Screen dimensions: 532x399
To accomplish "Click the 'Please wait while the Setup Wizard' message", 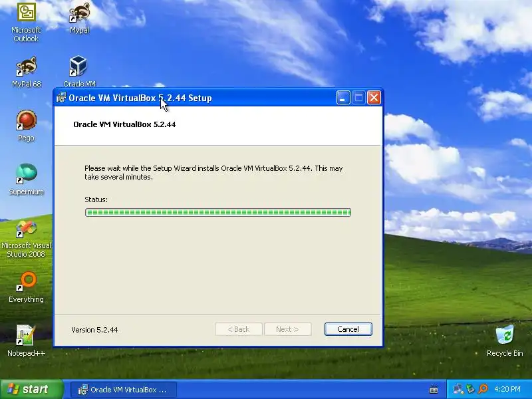I will tap(213, 172).
